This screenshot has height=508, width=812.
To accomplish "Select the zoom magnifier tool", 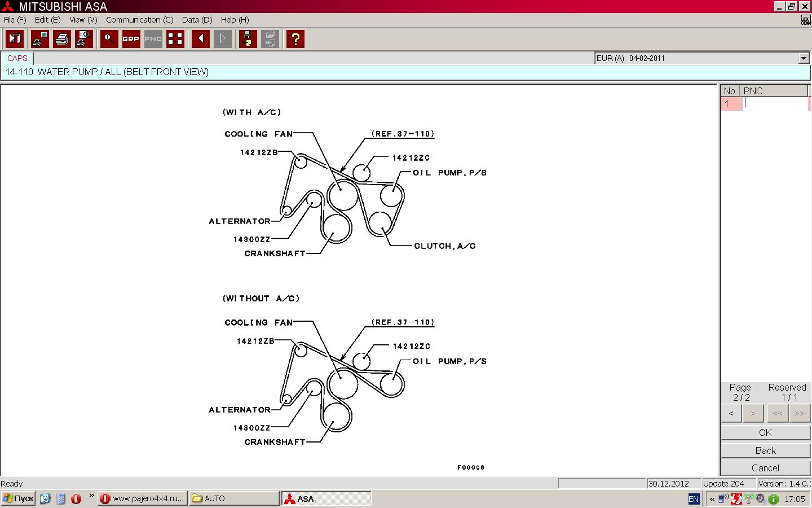I will click(x=109, y=39).
